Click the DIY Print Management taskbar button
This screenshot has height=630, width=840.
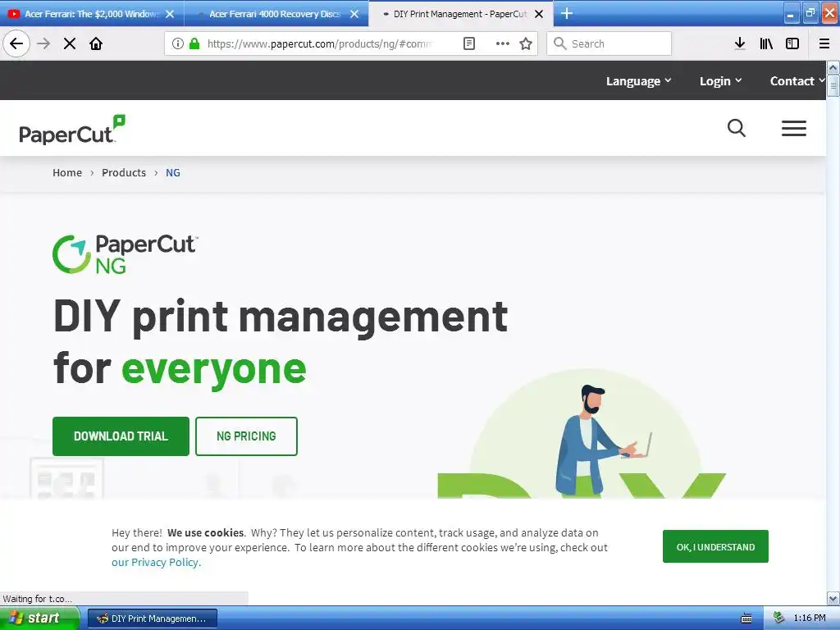tap(153, 619)
